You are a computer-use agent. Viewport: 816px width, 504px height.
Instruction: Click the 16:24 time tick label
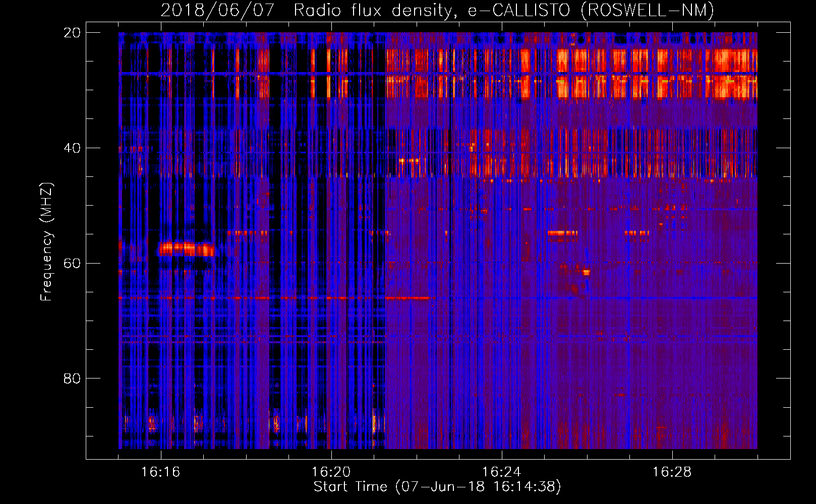coord(502,472)
